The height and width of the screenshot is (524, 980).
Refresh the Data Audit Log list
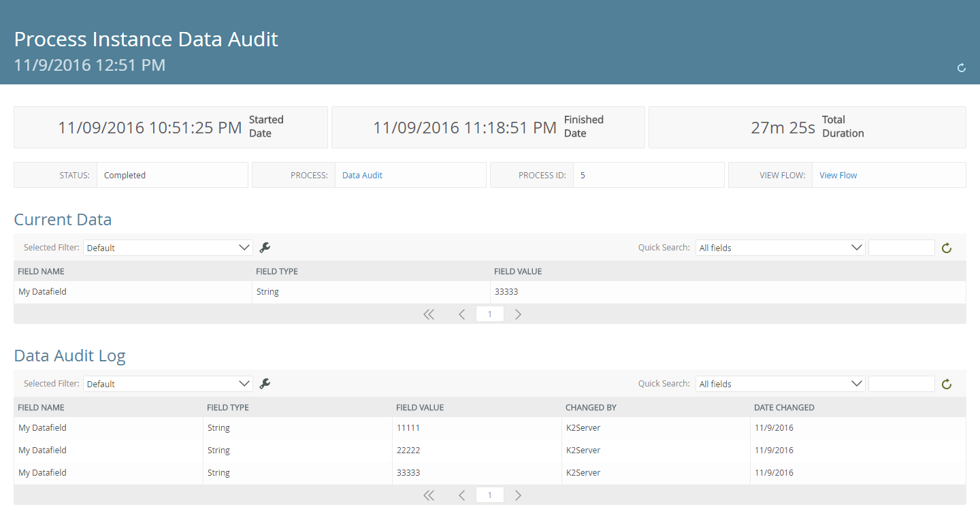tap(946, 384)
